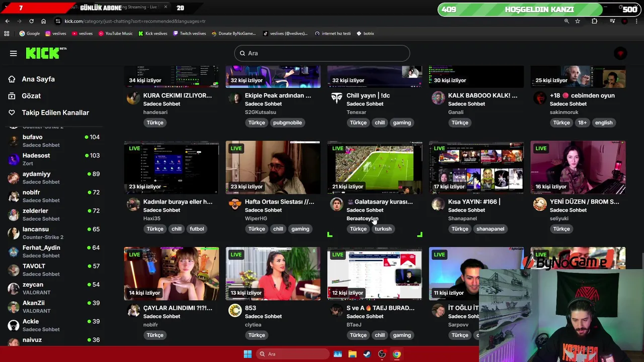Open browser extensions puzzle icon
Image resolution: width=644 pixels, height=362 pixels.
pyautogui.click(x=594, y=21)
